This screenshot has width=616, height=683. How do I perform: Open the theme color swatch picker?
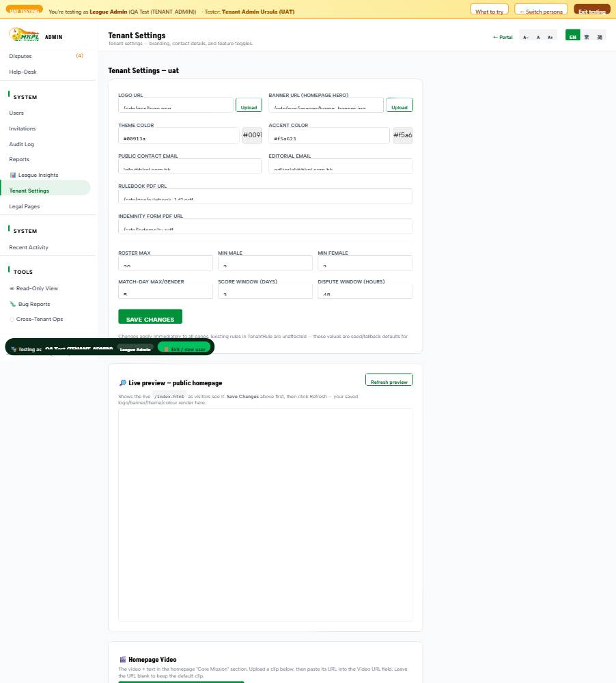click(252, 135)
